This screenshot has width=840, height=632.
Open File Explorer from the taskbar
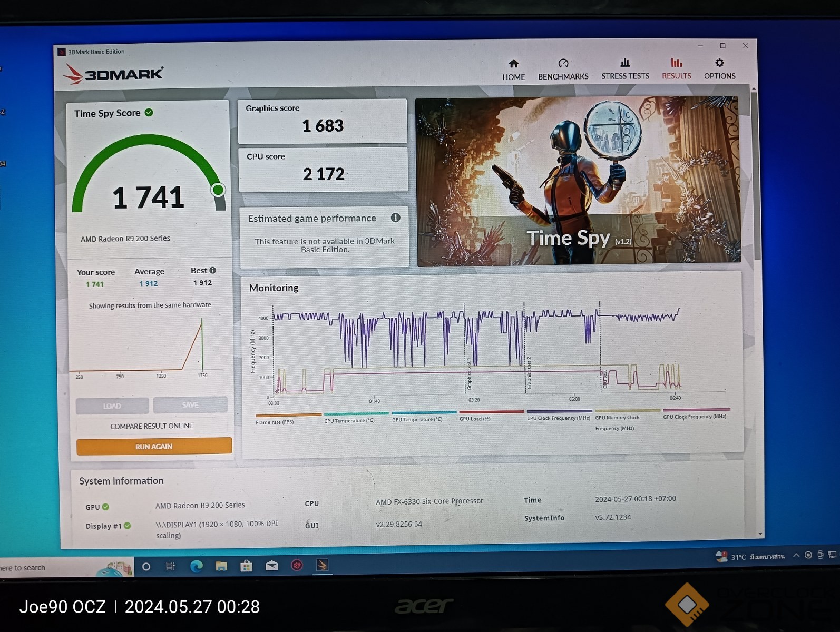click(x=221, y=566)
